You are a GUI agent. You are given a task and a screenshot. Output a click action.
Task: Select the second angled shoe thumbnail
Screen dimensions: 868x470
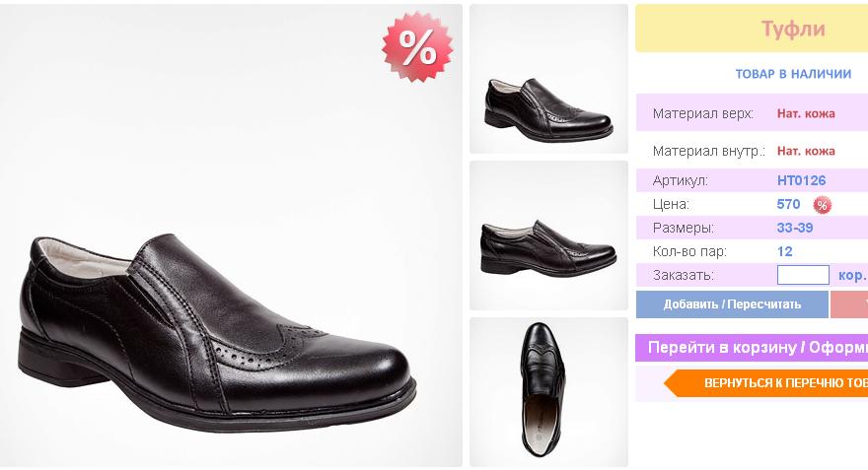[548, 235]
